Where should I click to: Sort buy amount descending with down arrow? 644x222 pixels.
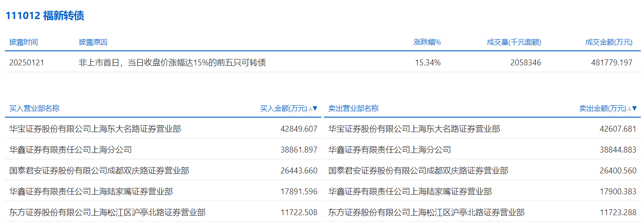click(315, 109)
